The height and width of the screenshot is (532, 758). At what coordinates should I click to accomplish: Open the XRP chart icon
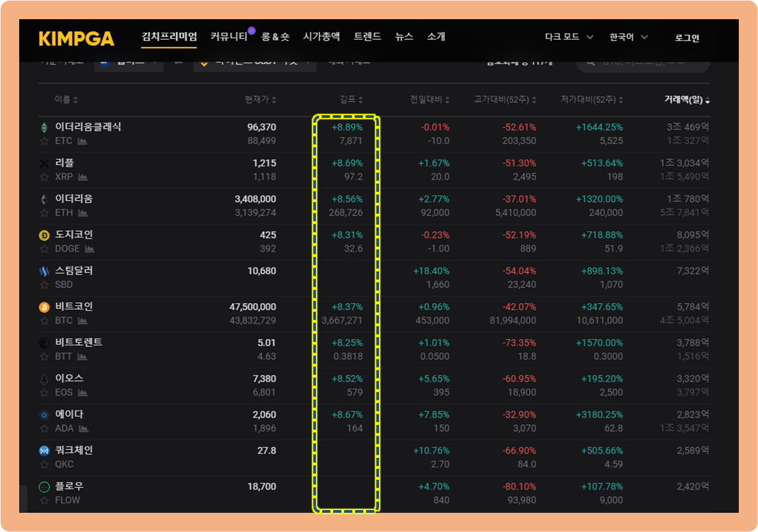click(83, 177)
